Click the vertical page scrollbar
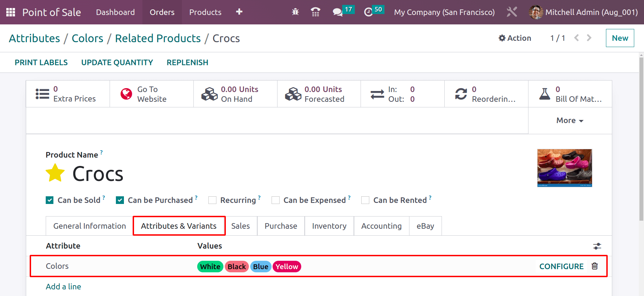644x296 pixels. (x=641, y=139)
